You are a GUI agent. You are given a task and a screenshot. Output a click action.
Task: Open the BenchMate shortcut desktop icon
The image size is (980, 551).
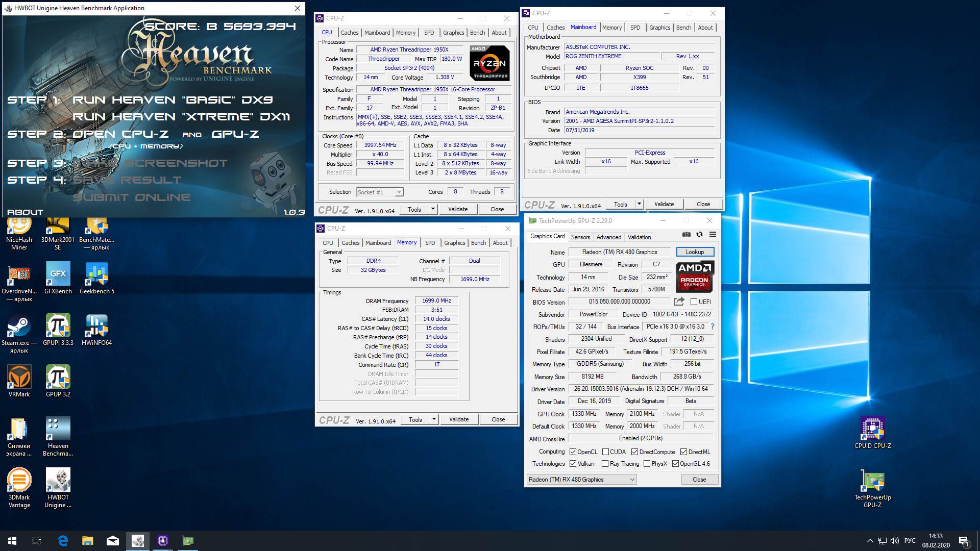coord(97,234)
